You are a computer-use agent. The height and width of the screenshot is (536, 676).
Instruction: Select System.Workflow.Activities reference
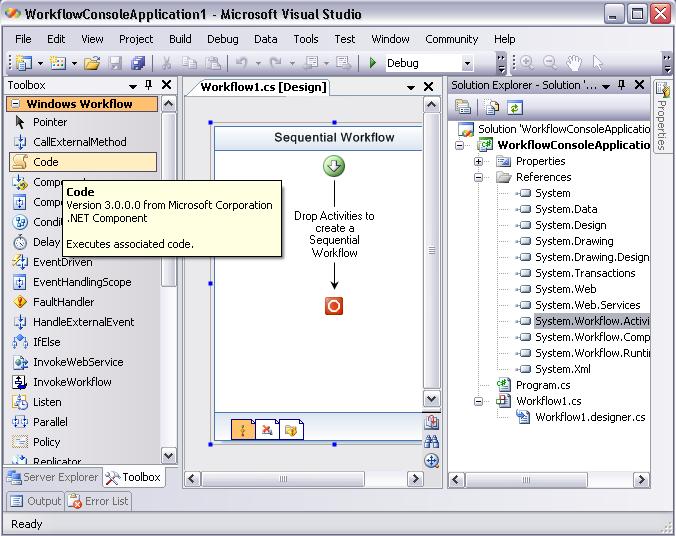[592, 321]
